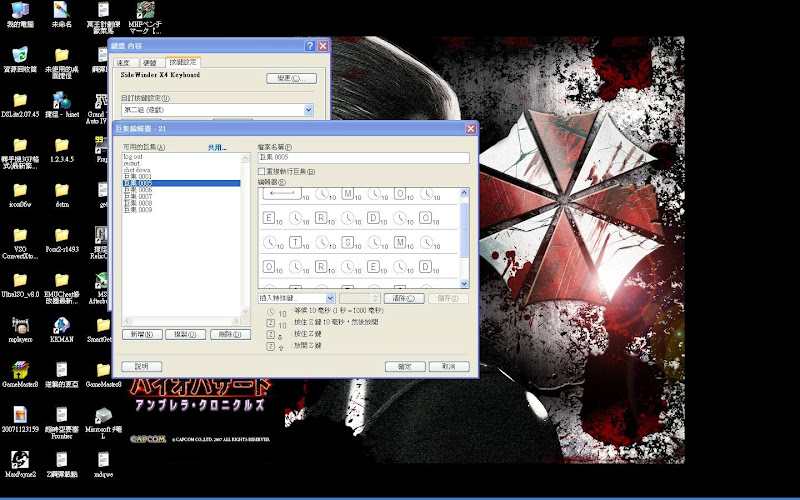Click the 說明 help button
The width and height of the screenshot is (800, 500).
(x=142, y=366)
